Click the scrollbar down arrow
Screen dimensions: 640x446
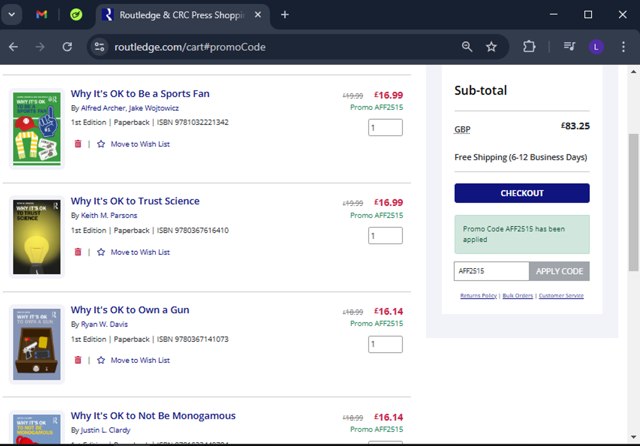633,437
